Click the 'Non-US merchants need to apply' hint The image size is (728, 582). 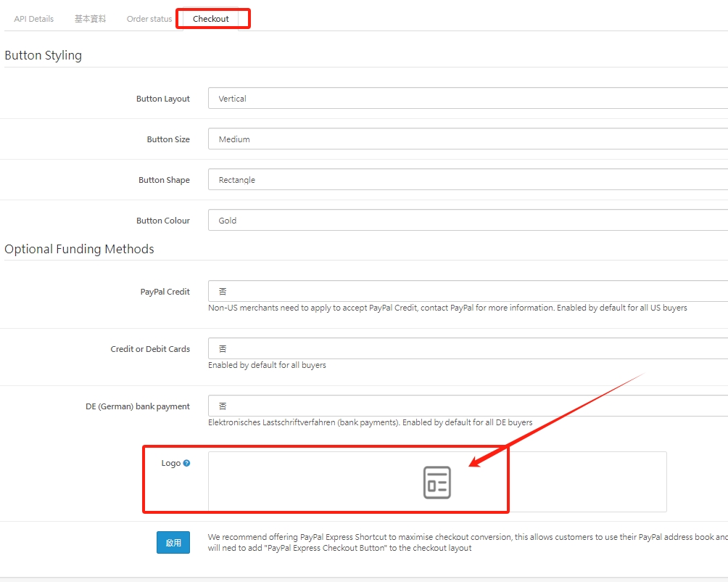[x=447, y=308]
